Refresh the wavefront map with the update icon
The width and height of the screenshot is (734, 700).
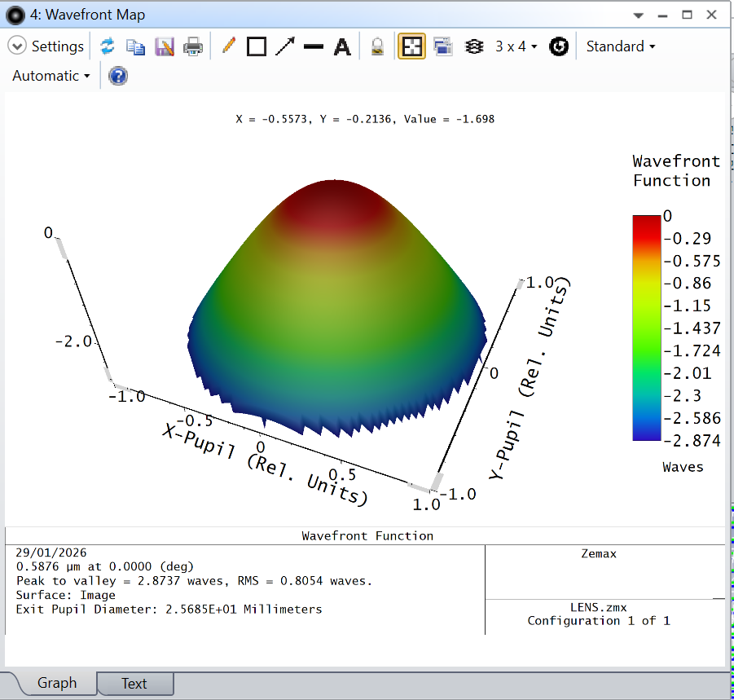108,46
